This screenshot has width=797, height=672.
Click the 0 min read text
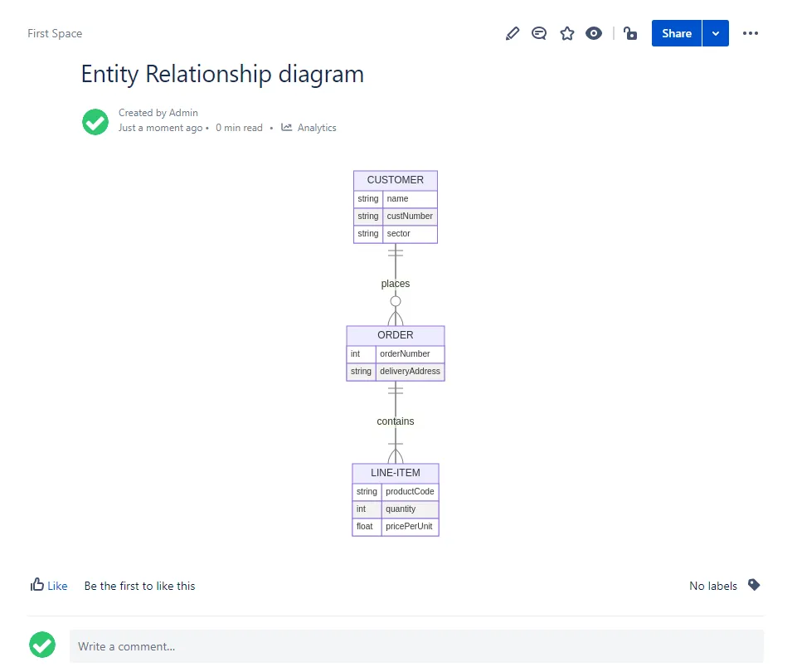pos(239,128)
